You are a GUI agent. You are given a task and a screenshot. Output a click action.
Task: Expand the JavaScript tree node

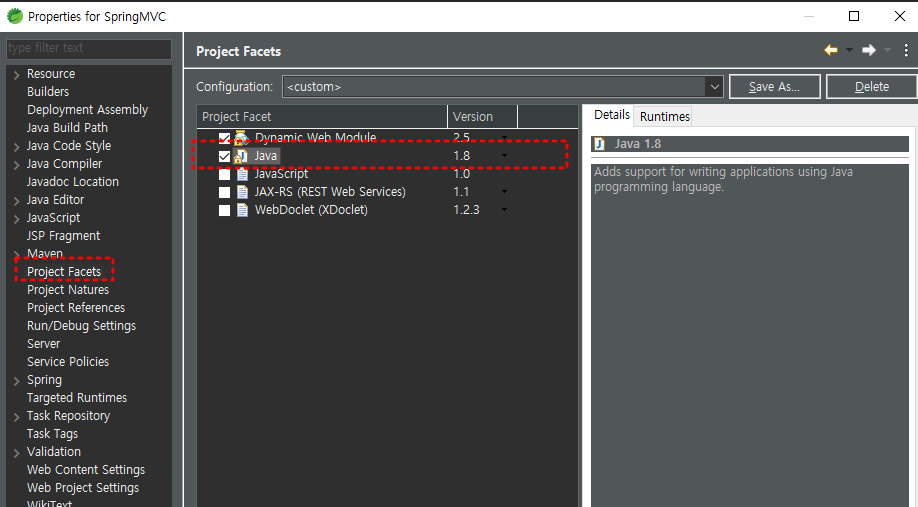[x=16, y=218]
